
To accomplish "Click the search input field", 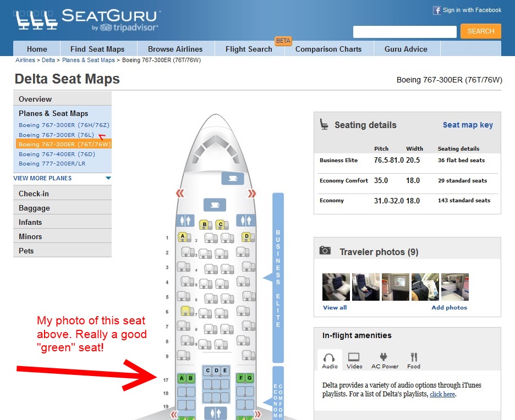I will click(404, 32).
